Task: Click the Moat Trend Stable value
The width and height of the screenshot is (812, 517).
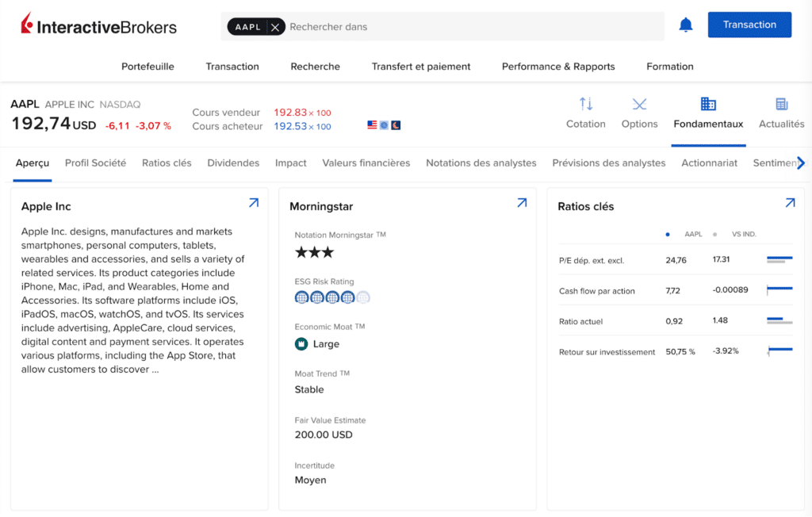Action: (x=309, y=389)
